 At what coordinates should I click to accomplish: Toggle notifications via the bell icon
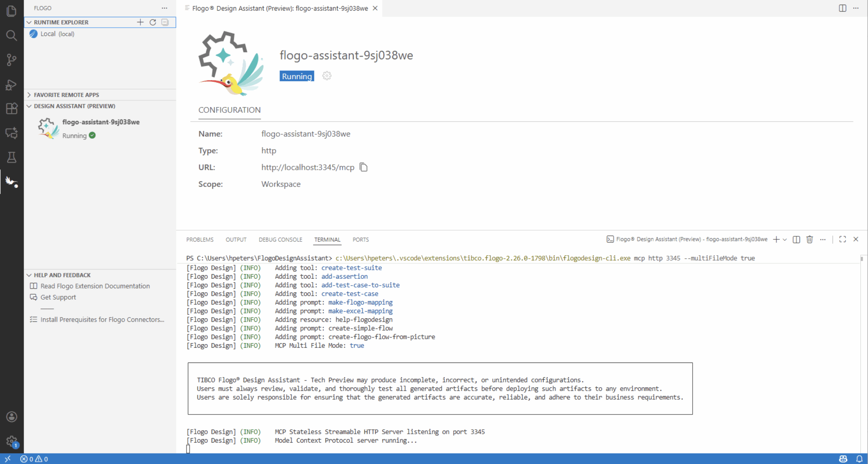[x=860, y=459]
